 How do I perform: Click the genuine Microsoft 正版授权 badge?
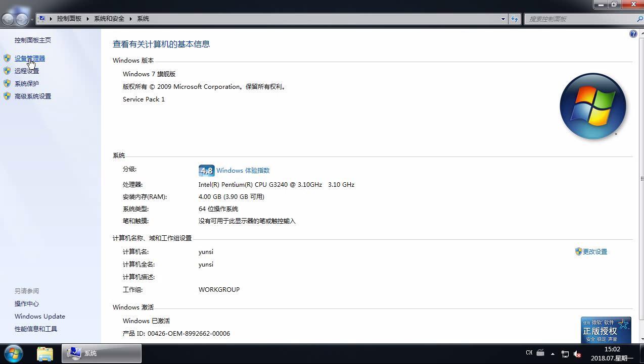pos(606,330)
